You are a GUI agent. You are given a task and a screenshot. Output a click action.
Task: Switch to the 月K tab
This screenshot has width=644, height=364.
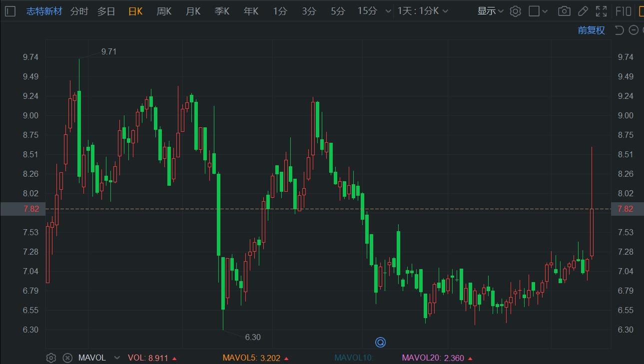click(x=193, y=11)
